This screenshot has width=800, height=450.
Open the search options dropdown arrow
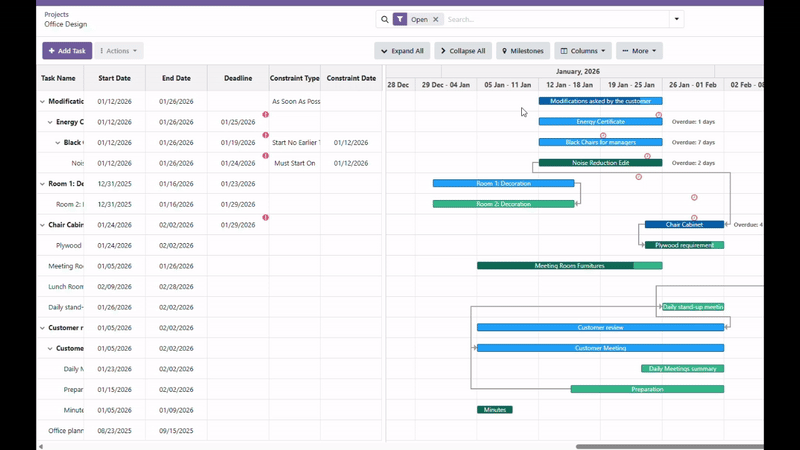[677, 19]
